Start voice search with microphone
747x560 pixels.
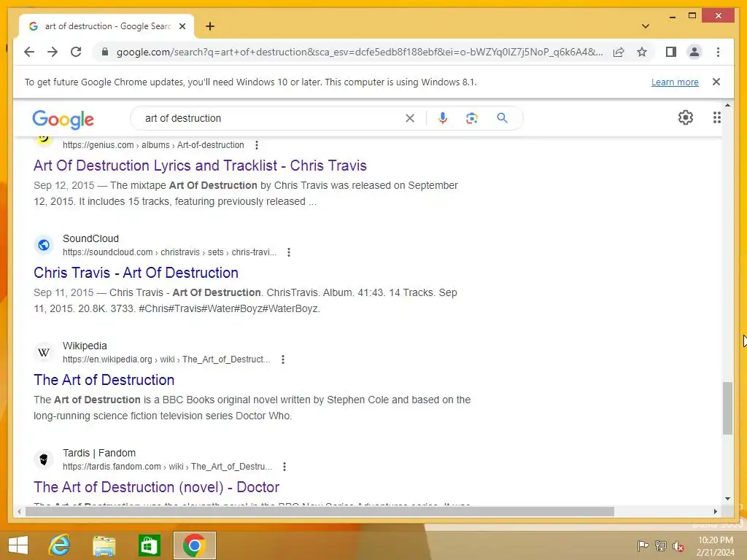tap(443, 118)
